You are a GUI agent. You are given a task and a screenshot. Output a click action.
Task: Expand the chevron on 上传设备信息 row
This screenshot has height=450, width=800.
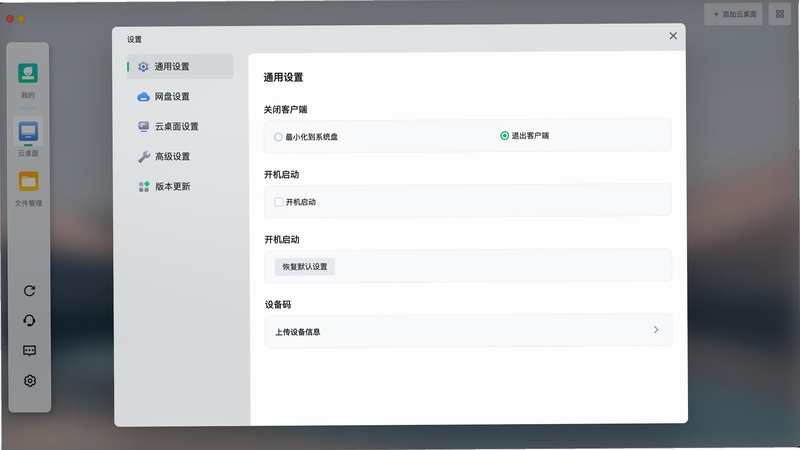tap(656, 330)
